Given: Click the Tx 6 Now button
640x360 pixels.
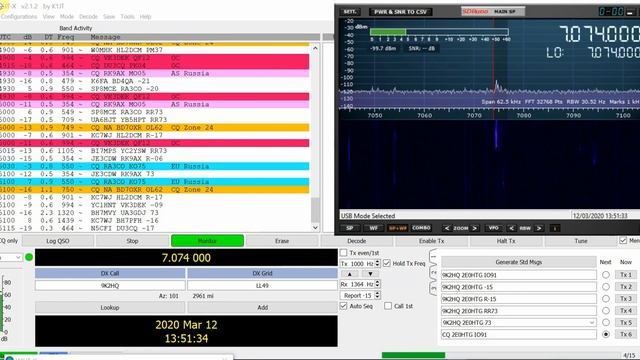Looking at the screenshot, I should pos(626,334).
